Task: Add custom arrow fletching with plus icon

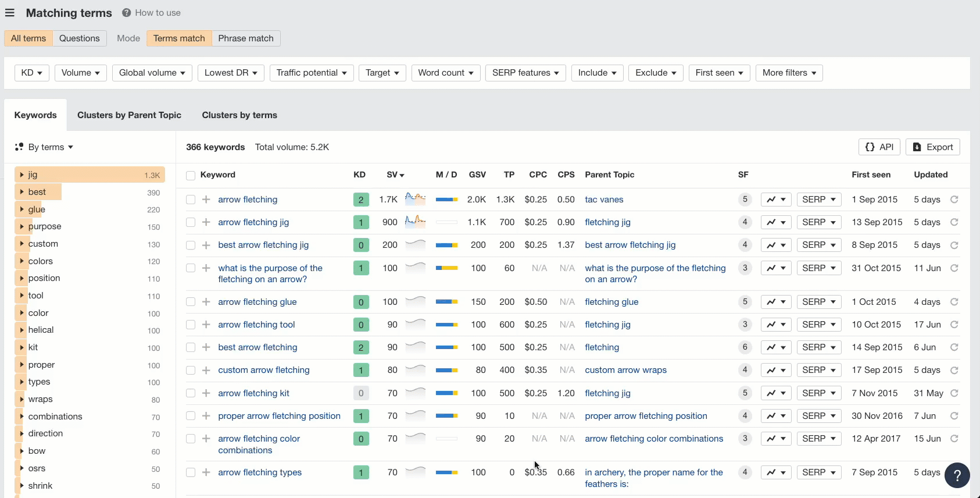Action: pos(206,370)
